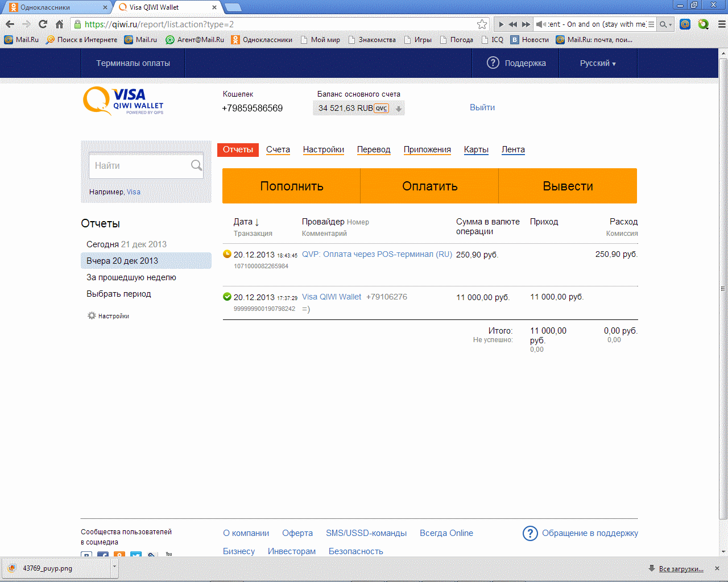
Task: Close the Одноклассники tab
Action: [105, 7]
